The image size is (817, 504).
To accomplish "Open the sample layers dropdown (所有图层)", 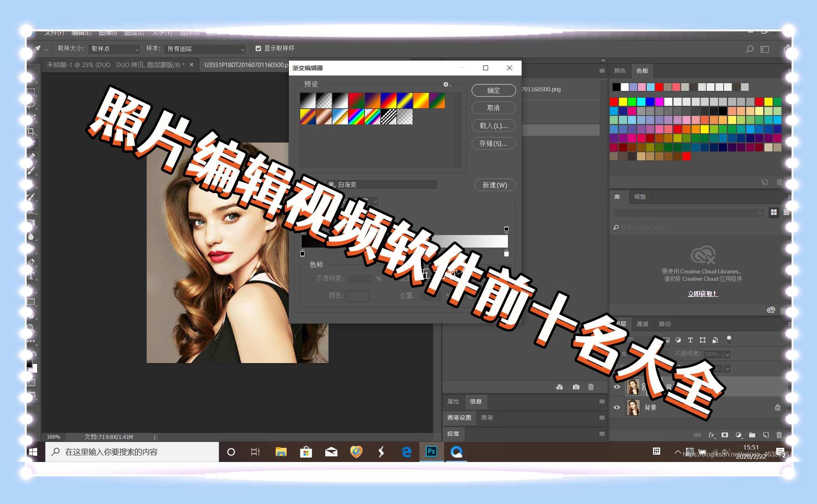I will click(x=206, y=49).
